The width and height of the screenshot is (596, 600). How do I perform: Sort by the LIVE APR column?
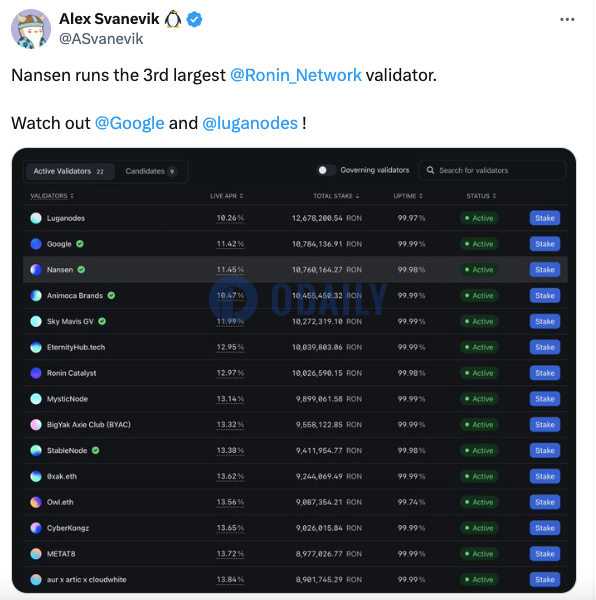pos(226,196)
